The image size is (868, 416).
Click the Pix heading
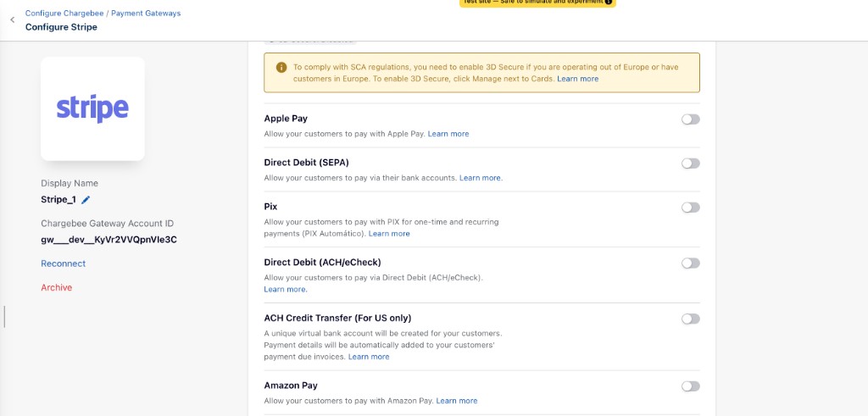pyautogui.click(x=270, y=207)
